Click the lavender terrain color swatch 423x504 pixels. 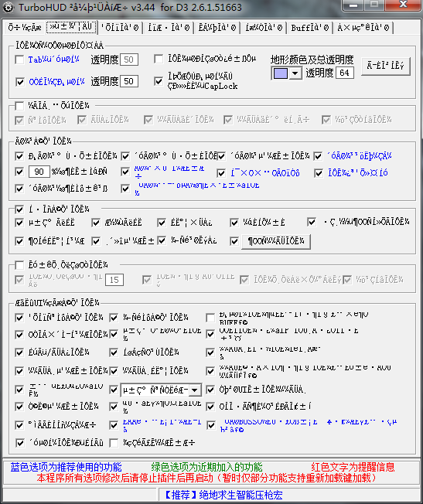click(280, 73)
